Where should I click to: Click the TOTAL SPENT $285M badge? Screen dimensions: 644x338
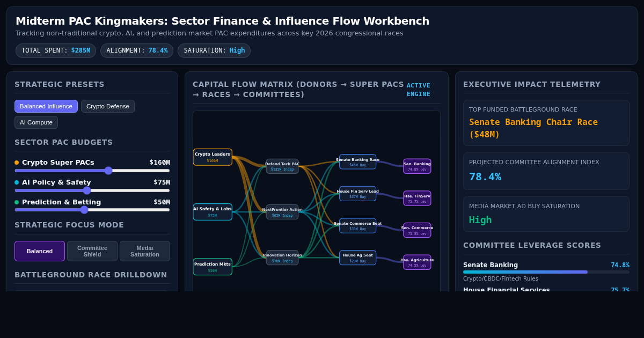(x=56, y=50)
